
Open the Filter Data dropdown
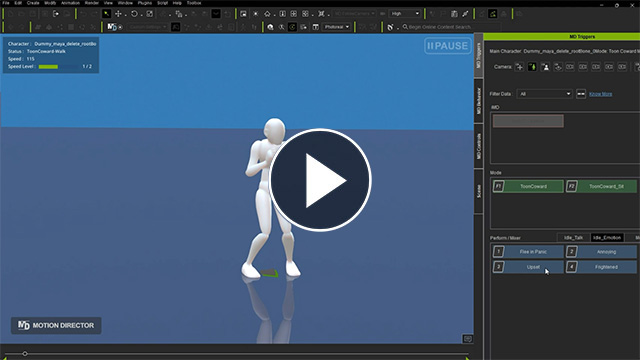pyautogui.click(x=544, y=94)
